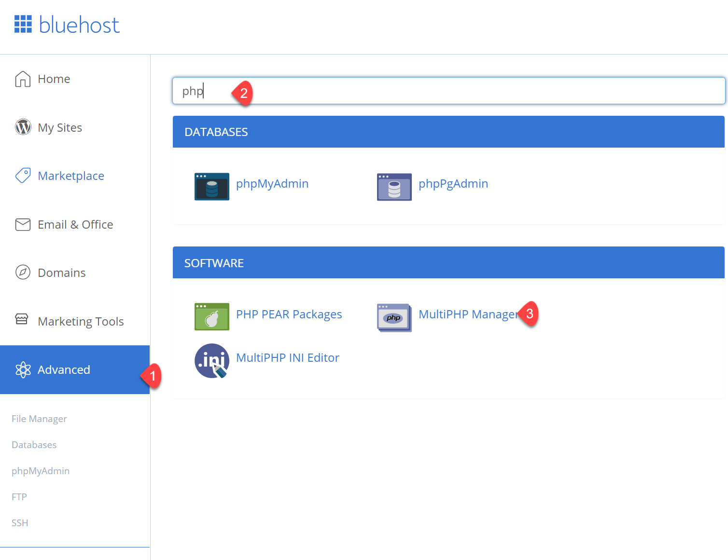The image size is (728, 560).
Task: Select the WordPress icon beside My Sites
Action: [x=23, y=127]
